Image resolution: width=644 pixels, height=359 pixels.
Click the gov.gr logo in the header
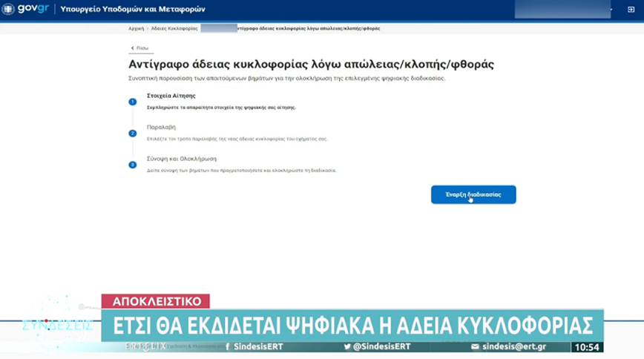(28, 10)
